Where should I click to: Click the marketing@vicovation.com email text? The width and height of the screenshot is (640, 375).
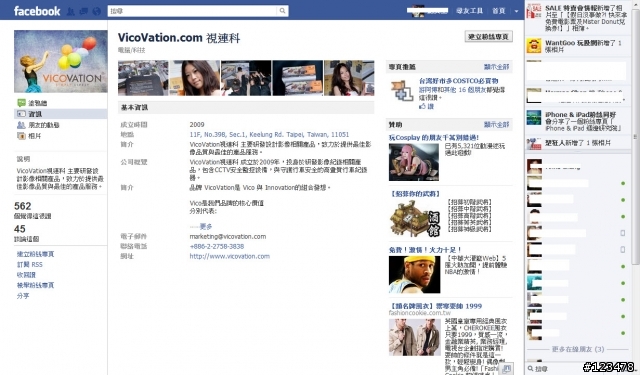click(227, 237)
